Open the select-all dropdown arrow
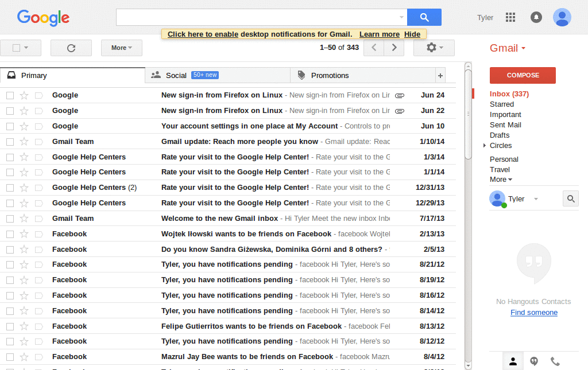The height and width of the screenshot is (370, 588). pyautogui.click(x=26, y=48)
